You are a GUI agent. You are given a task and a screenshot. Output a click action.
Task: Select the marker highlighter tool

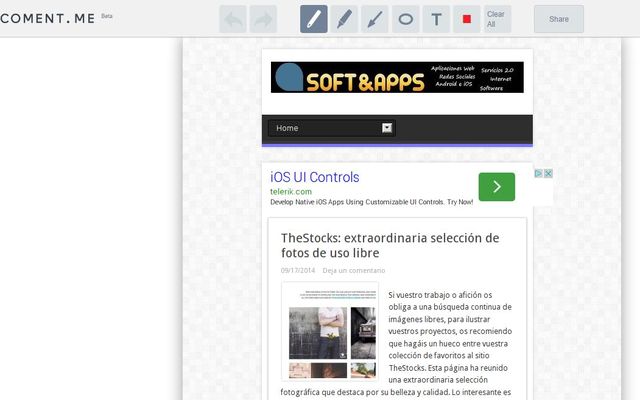[x=344, y=19]
